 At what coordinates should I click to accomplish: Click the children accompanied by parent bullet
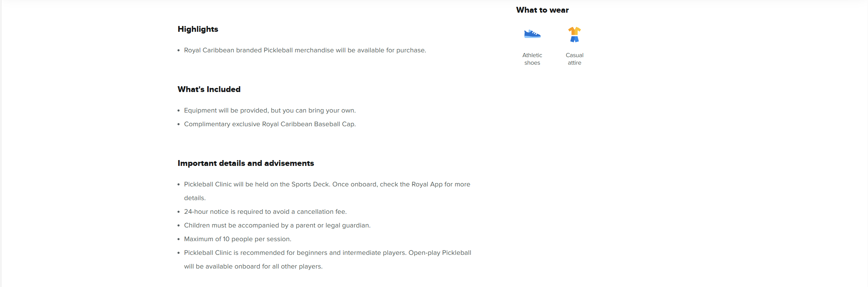tap(277, 225)
